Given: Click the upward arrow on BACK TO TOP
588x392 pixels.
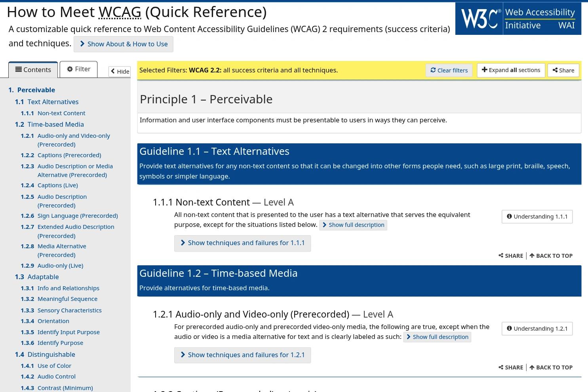Looking at the screenshot, I should 531,256.
